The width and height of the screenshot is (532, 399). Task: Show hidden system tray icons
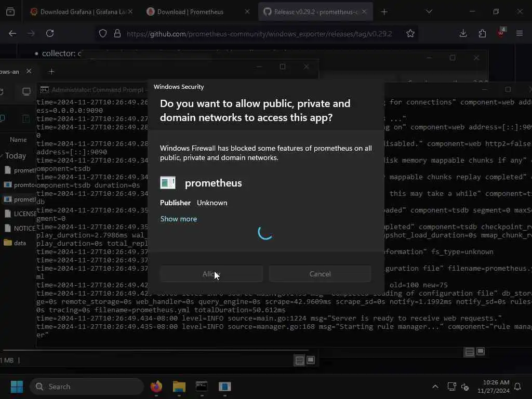click(x=435, y=387)
